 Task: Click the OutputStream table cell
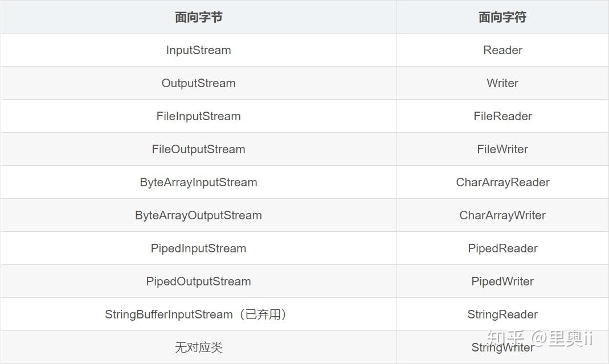[198, 83]
